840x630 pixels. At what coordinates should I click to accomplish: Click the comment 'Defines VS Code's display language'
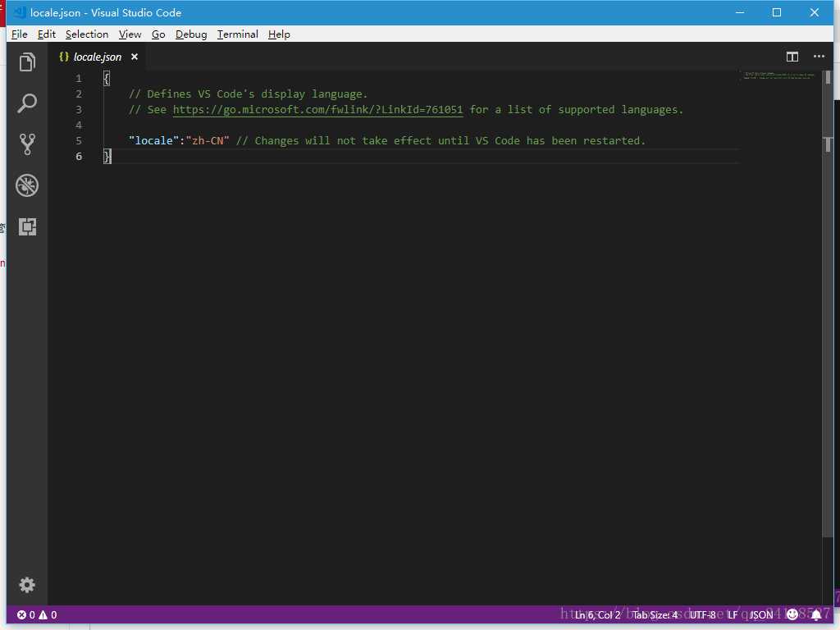(x=248, y=94)
